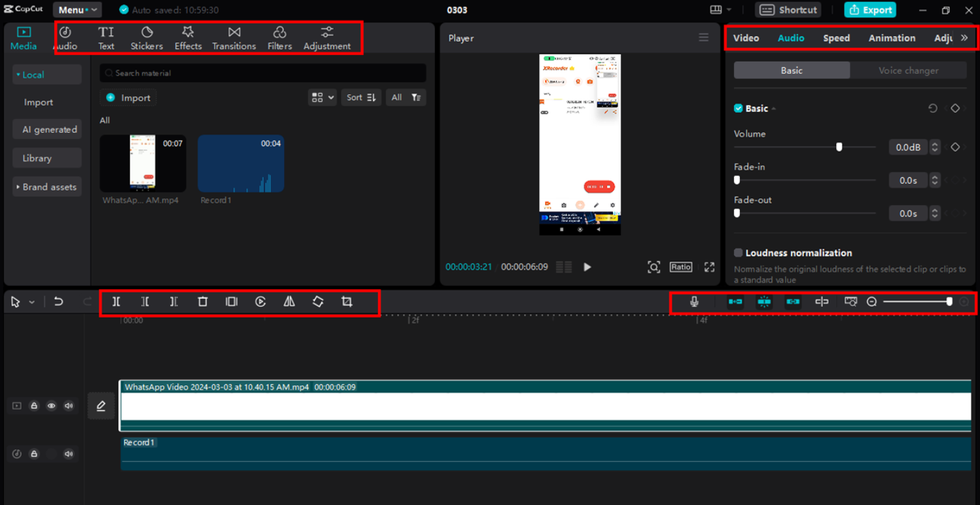Select the Delete tool in the timeline toolbar
This screenshot has height=505, width=980.
click(203, 302)
